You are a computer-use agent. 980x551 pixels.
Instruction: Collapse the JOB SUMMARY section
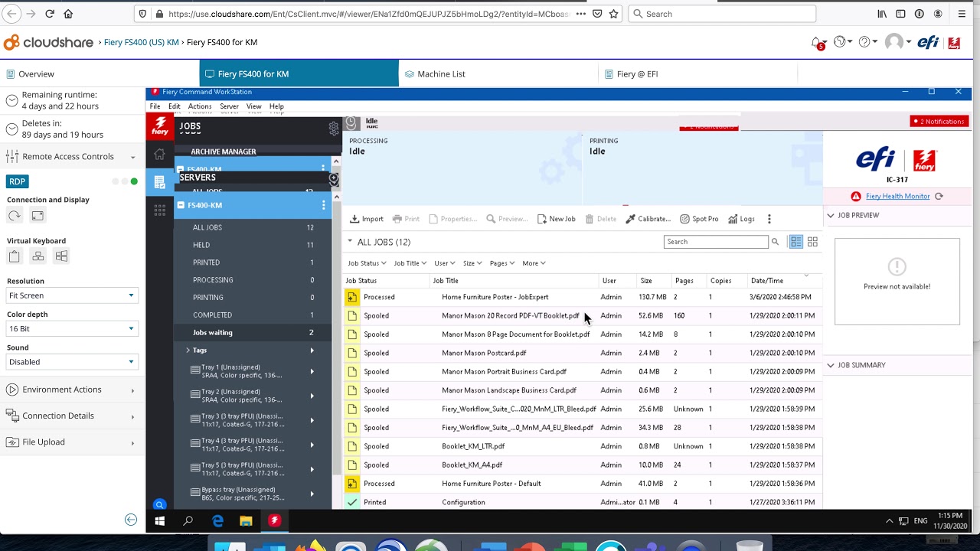point(831,366)
